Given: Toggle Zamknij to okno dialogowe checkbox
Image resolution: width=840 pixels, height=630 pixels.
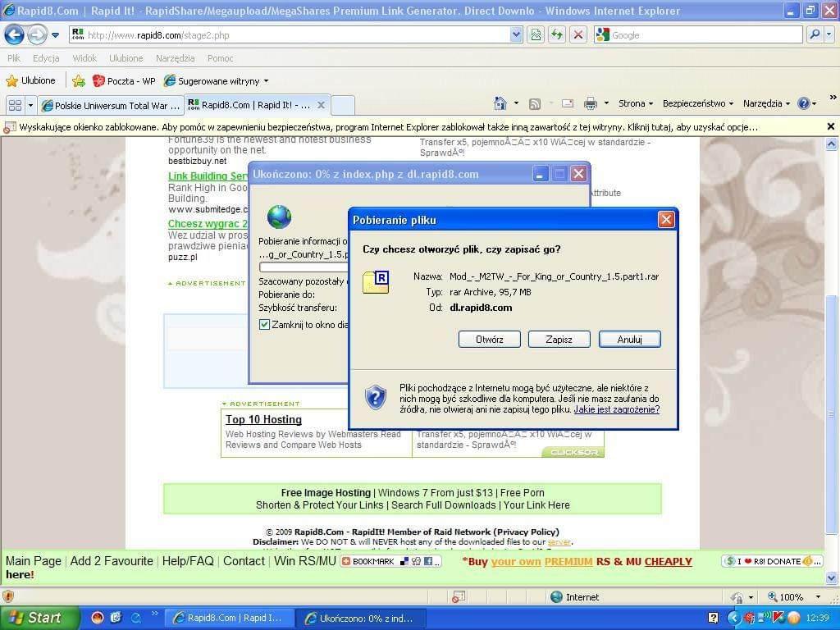Looking at the screenshot, I should click(x=264, y=324).
